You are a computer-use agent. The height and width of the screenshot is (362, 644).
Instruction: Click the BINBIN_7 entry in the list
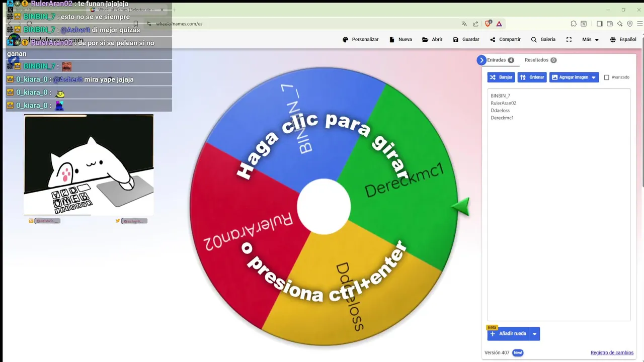click(500, 96)
